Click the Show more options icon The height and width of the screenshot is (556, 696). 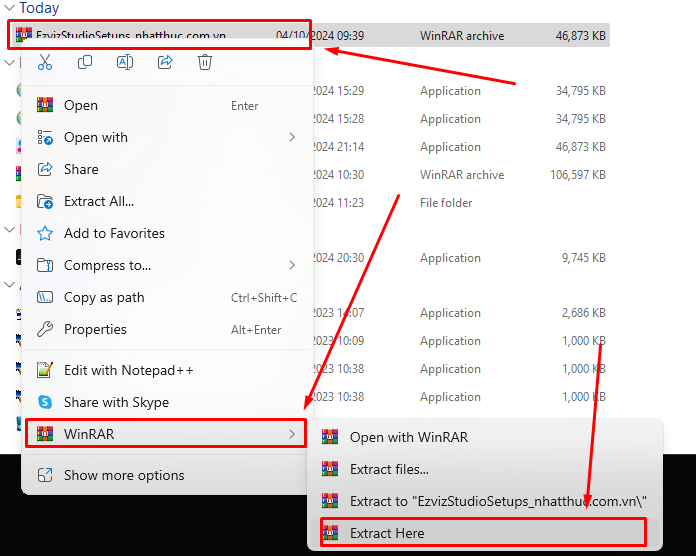pos(45,475)
